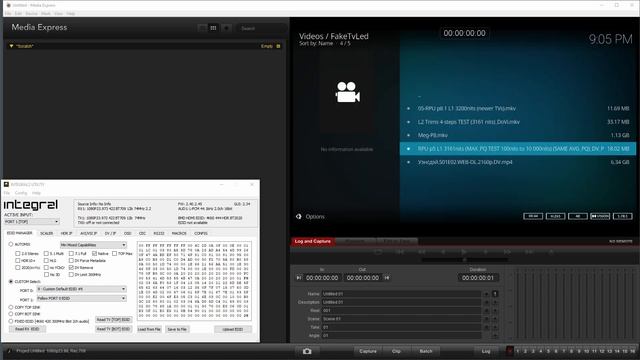Click the plus icon beside the Name field
Viewport: 640px width, 360px height.
(487, 294)
